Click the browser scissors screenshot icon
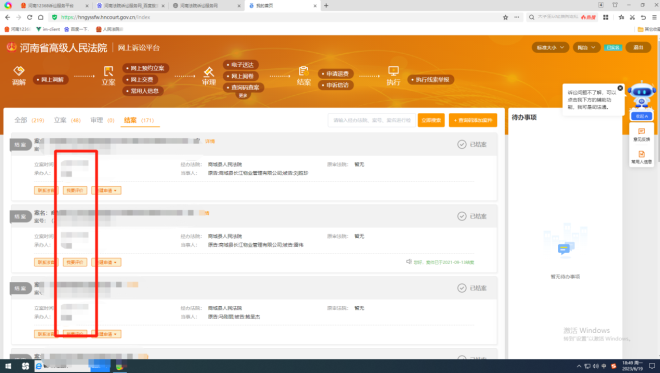660x373 pixels. [x=632, y=17]
